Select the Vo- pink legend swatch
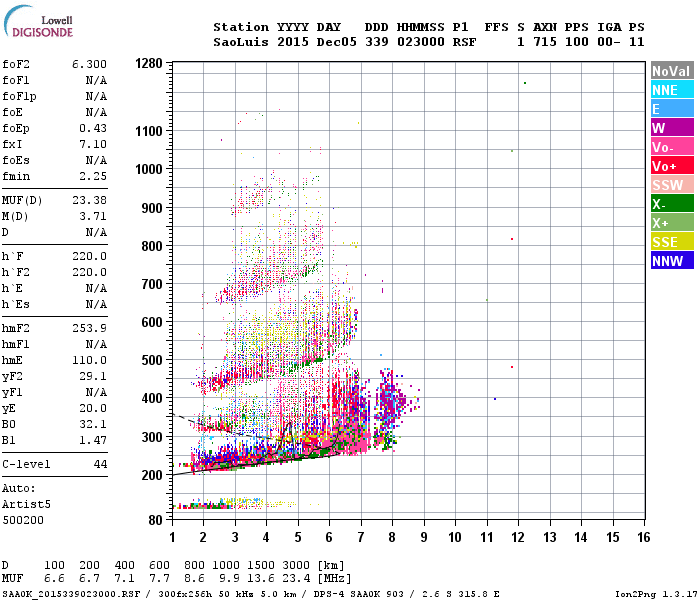This screenshot has height=600, width=700. [672, 147]
